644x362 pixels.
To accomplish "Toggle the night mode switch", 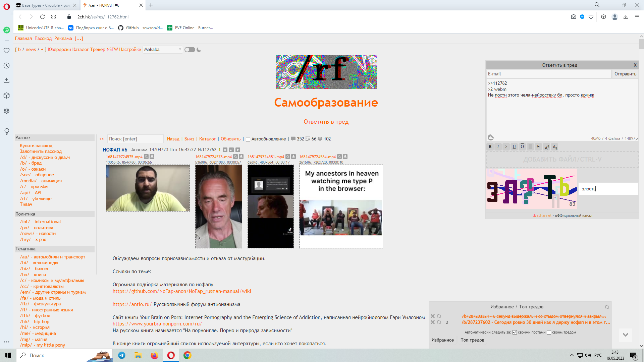I will click(x=190, y=50).
